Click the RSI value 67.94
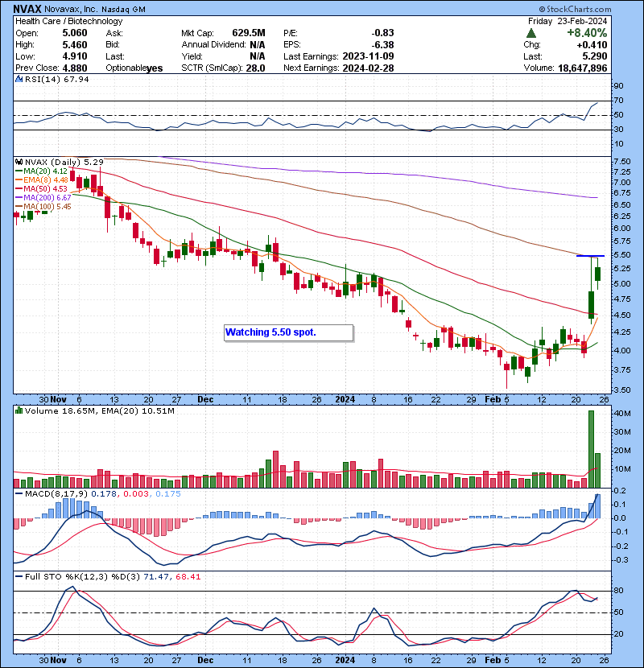Screen dimensions: 644x668 [76, 79]
